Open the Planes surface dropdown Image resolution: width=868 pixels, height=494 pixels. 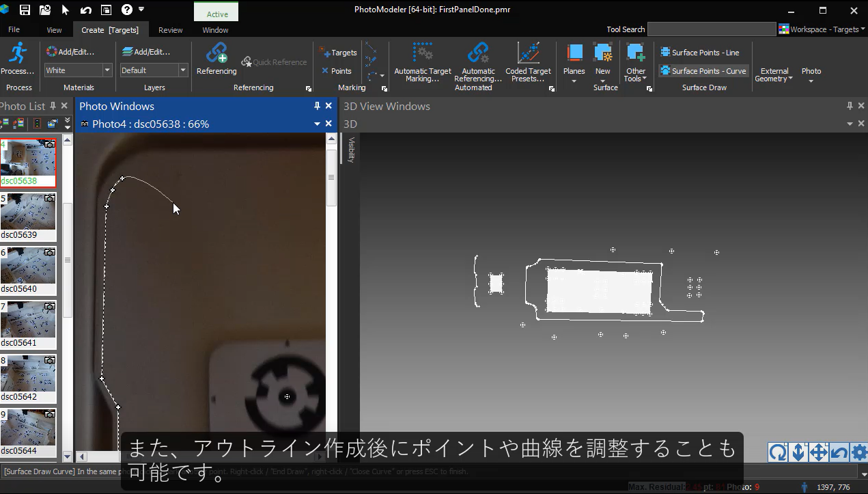click(574, 63)
